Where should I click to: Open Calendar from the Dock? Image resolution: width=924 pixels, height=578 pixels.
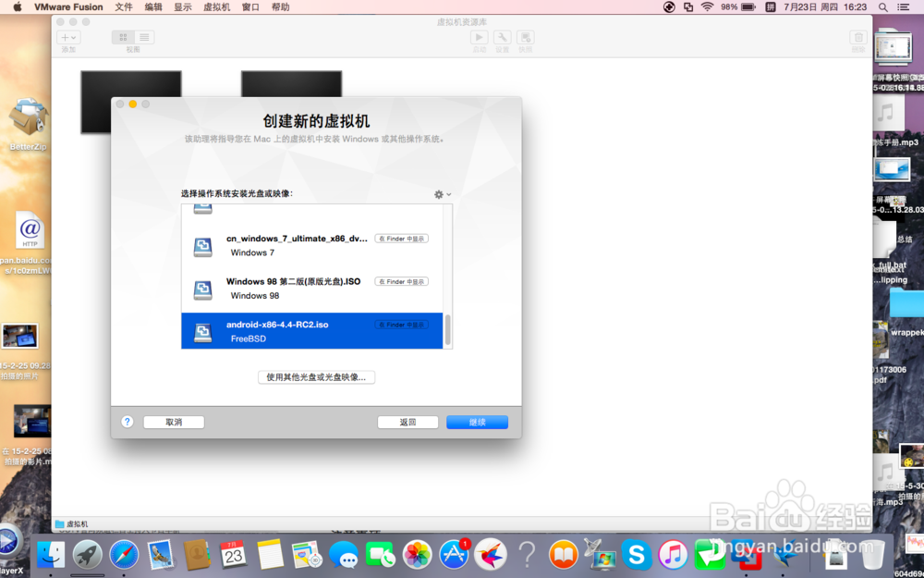pos(234,555)
